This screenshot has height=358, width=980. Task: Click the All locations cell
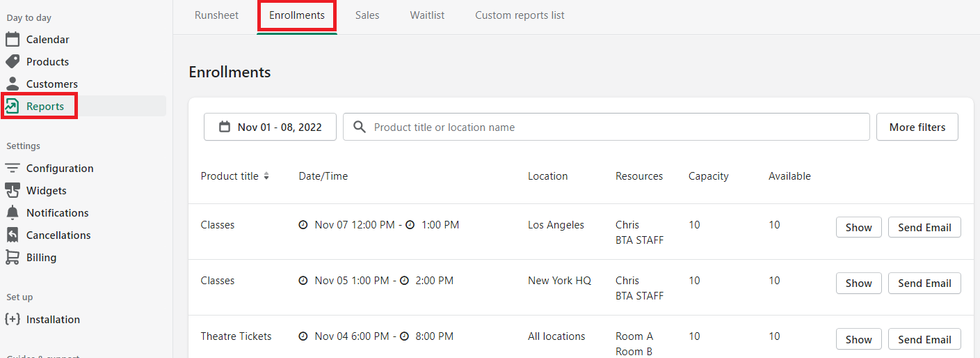pyautogui.click(x=556, y=336)
